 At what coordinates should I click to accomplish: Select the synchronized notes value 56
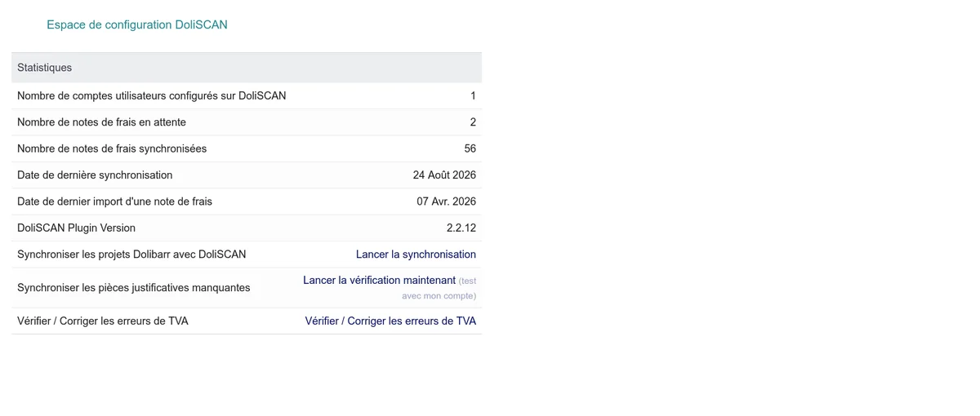(x=470, y=148)
